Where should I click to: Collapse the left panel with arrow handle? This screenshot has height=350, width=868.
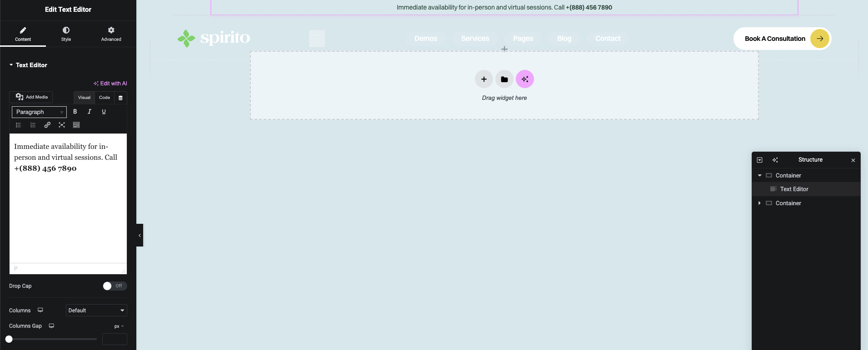[140, 235]
